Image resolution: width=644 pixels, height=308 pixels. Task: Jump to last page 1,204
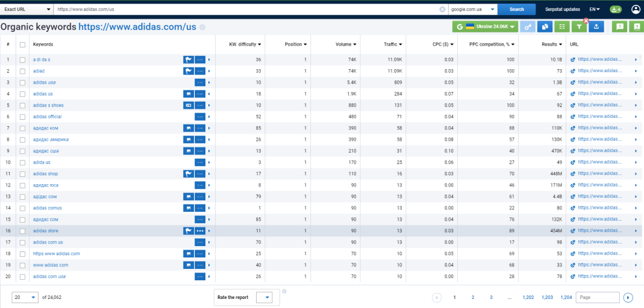tap(566, 297)
